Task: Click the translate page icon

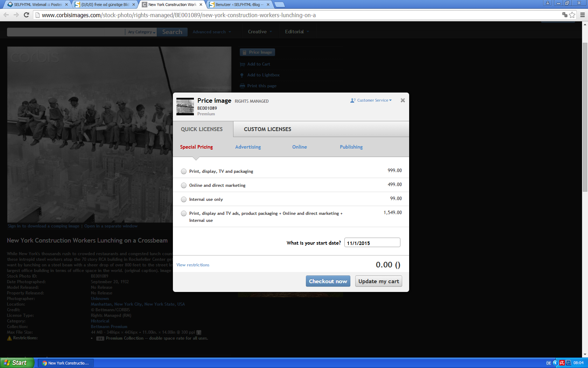Action: 565,15
